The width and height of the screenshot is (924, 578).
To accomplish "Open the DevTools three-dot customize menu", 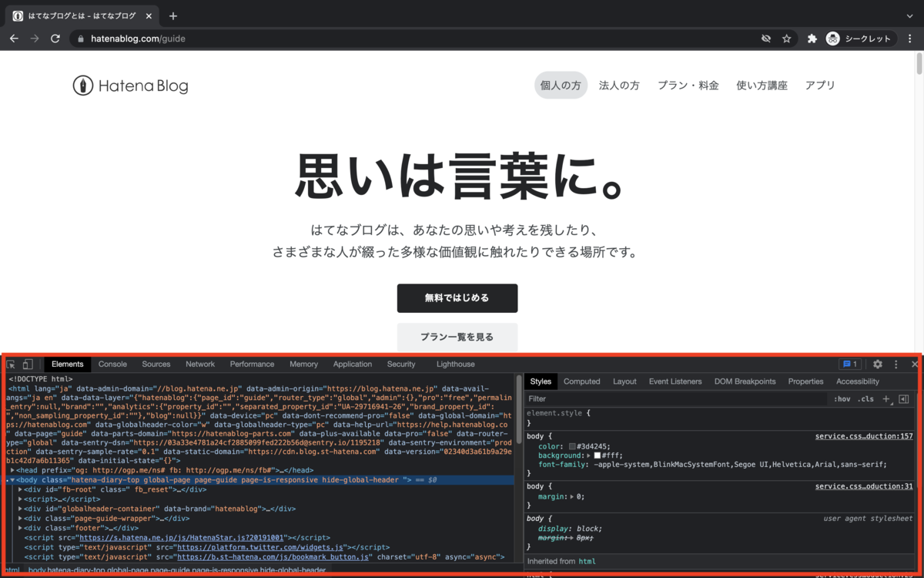I will point(896,365).
